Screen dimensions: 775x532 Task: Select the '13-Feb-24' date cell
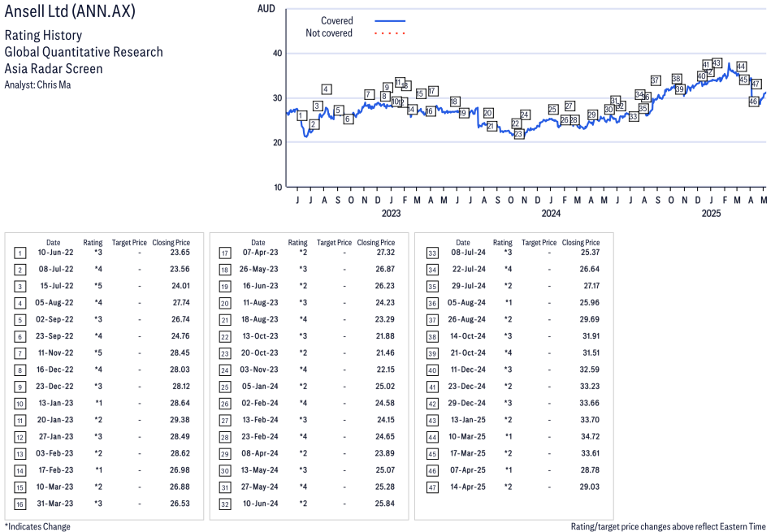[260, 420]
